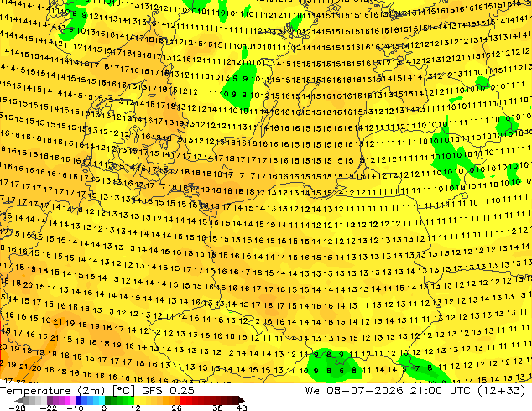Click the green section of the color scale
Viewport: 532px width, 411px height.
(x=119, y=400)
